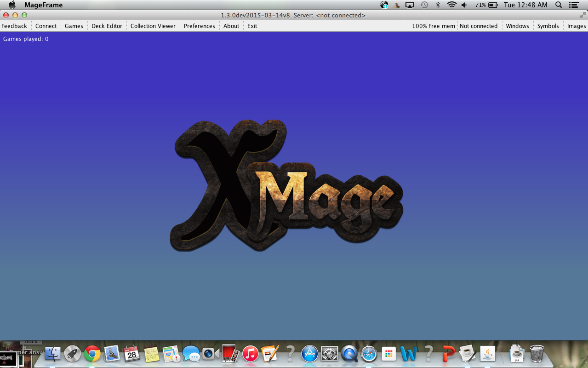Viewport: 588px width, 368px height.
Task: Click the 100% Free mem indicator
Action: pos(434,26)
